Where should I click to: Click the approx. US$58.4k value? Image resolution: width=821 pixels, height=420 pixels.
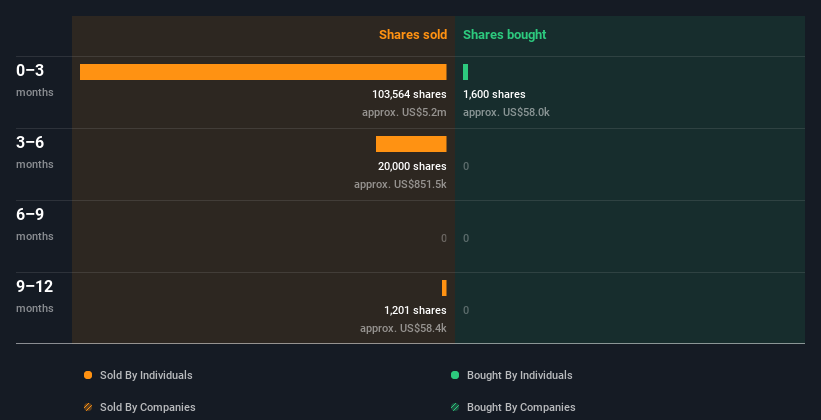click(403, 328)
